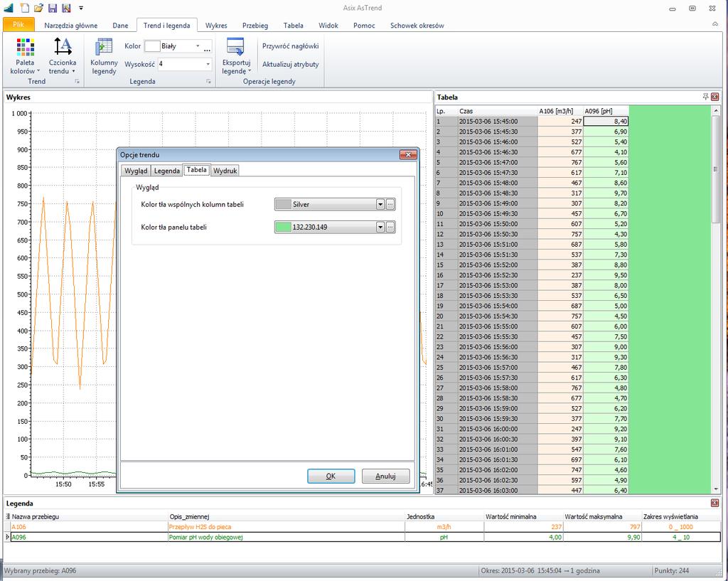The height and width of the screenshot is (581, 728).
Task: Click the Anuluj cancel button
Action: point(385,476)
